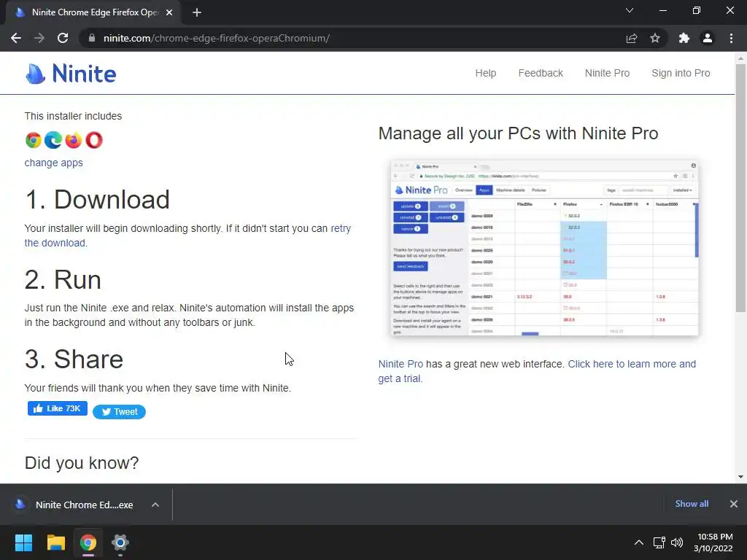Screen dimensions: 747x560
Task: Reload the current page
Action: (63, 38)
